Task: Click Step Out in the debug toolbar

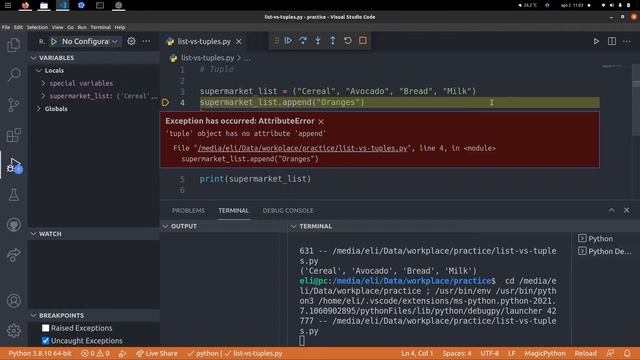Action: coord(333,41)
